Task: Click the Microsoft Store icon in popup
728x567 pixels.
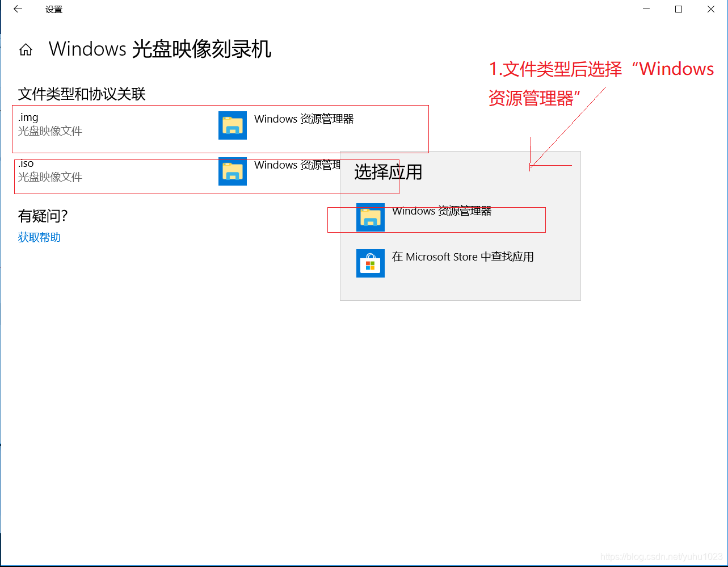Action: [x=371, y=263]
